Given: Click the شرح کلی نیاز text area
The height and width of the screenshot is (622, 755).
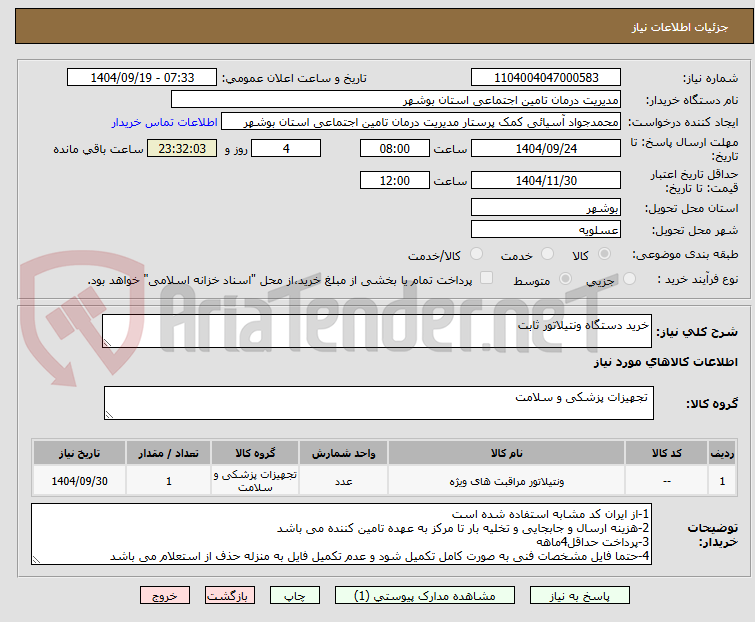Looking at the screenshot, I should [x=377, y=331].
